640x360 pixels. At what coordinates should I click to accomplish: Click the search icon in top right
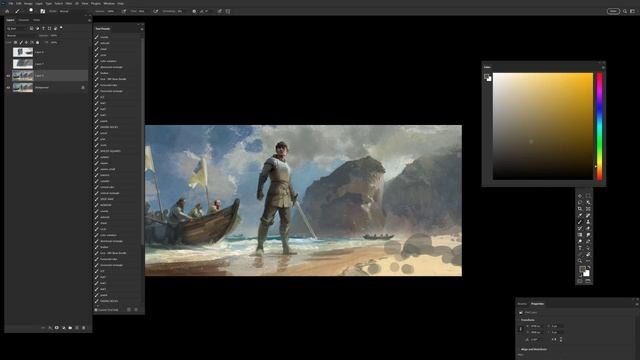tap(625, 11)
